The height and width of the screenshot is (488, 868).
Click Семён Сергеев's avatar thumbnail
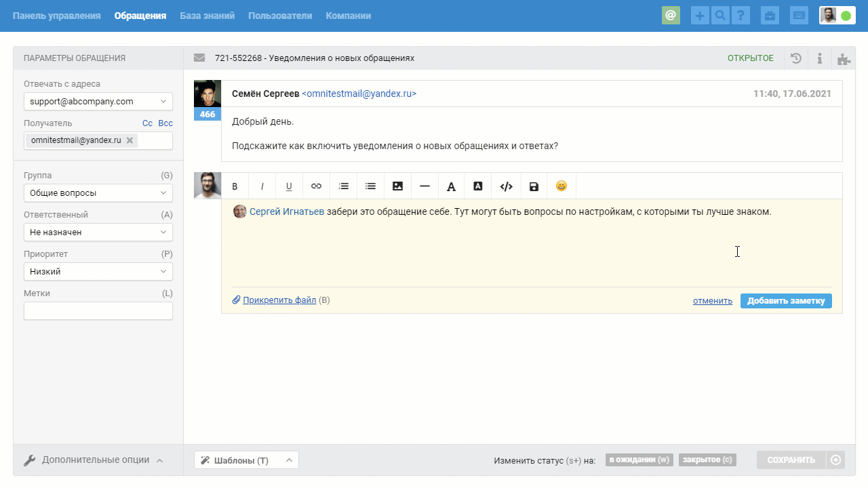click(208, 94)
